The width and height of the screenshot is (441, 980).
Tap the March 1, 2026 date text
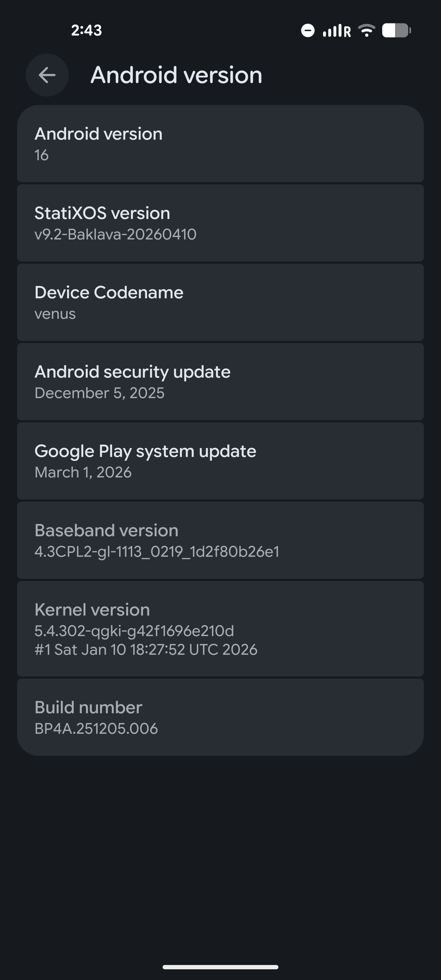83,473
